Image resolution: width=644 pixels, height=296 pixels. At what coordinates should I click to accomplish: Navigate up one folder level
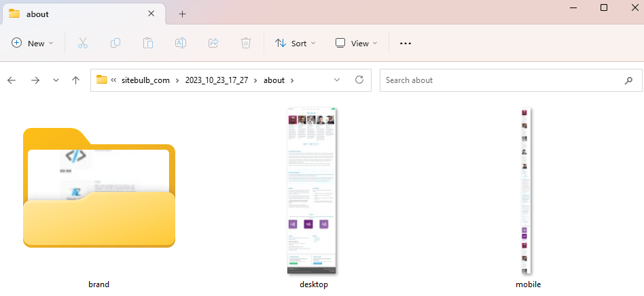(75, 80)
